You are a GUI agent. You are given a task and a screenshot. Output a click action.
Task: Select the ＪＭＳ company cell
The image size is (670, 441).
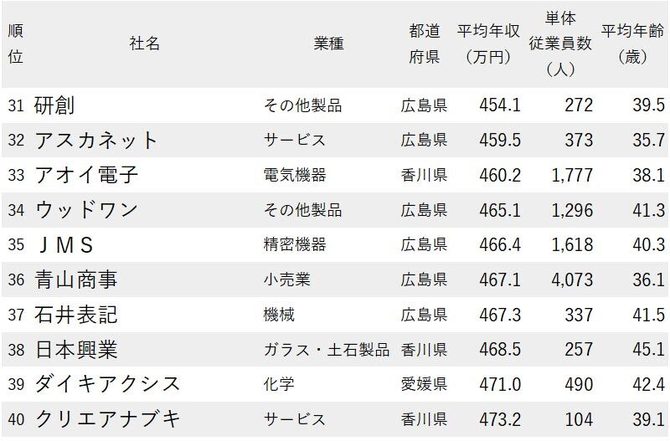[65, 245]
